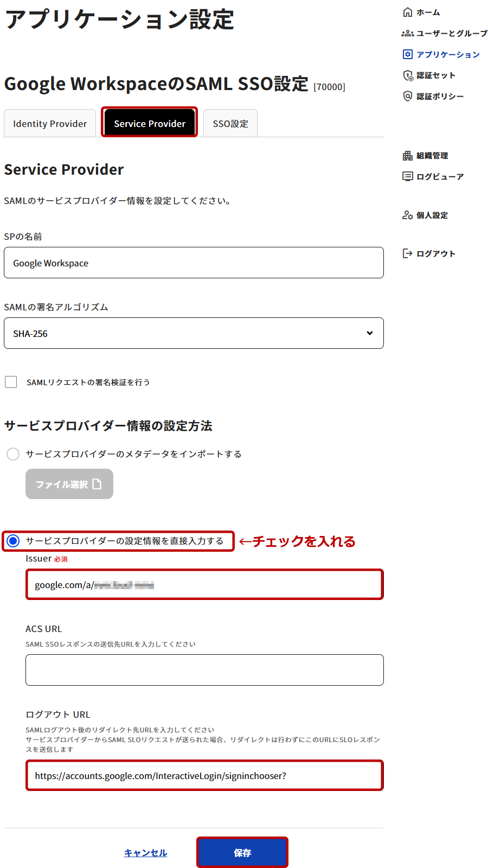Click the Applications gear icon in sidebar
488x868 pixels.
[x=408, y=54]
